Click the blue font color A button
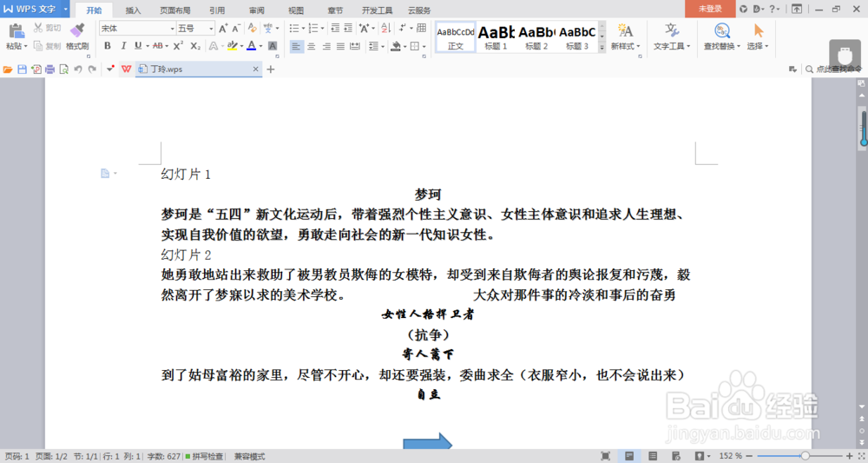 pyautogui.click(x=252, y=46)
